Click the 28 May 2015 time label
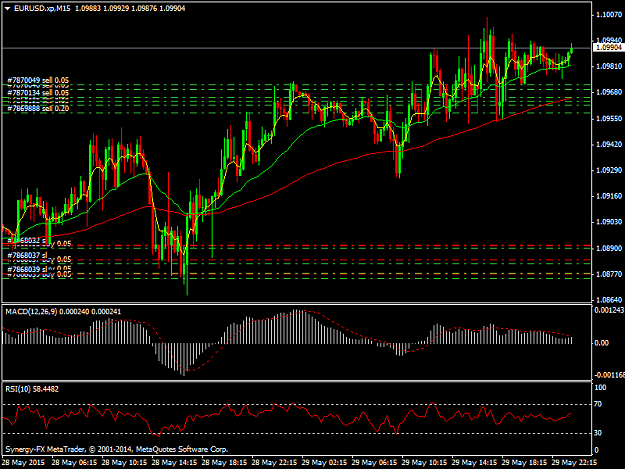The height and width of the screenshot is (469, 625). (23, 463)
